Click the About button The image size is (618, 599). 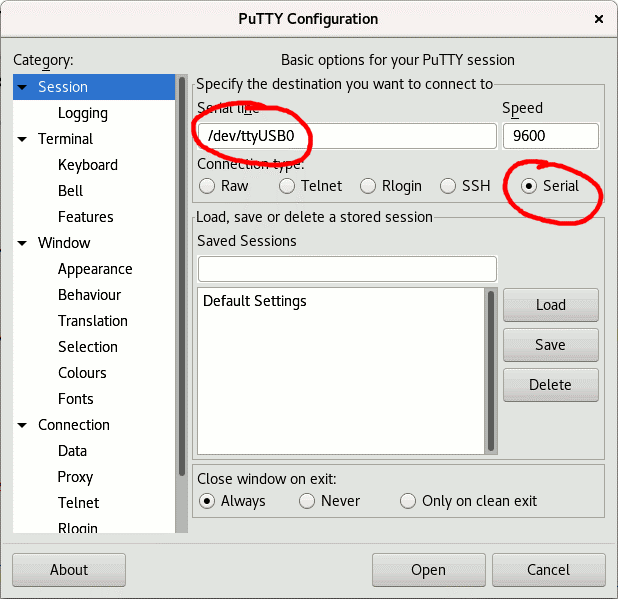coord(69,570)
